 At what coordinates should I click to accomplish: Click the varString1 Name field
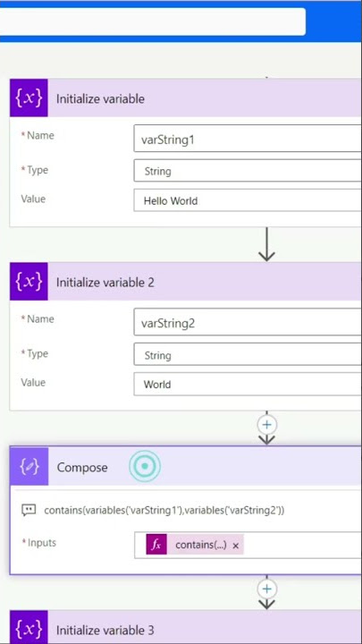tap(248, 140)
